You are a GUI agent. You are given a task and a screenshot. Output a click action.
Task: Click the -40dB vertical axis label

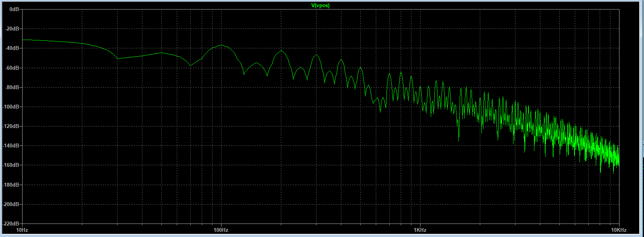tap(12, 48)
